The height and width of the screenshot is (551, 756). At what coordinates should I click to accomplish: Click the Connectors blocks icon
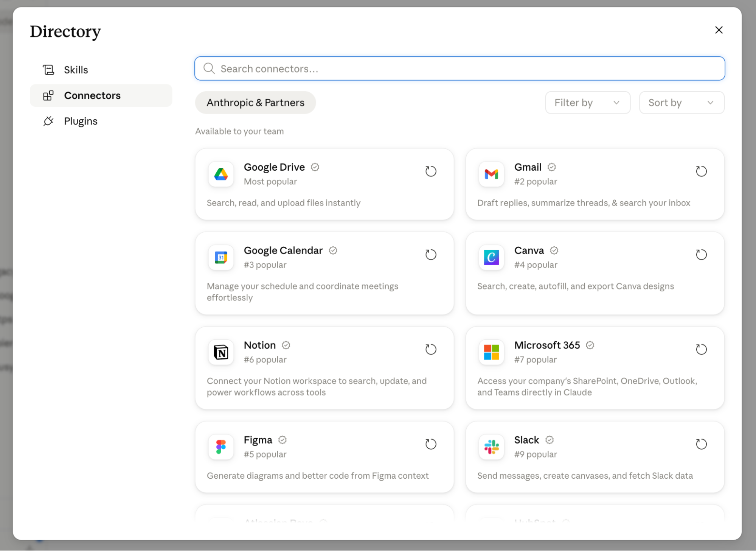[x=48, y=95]
